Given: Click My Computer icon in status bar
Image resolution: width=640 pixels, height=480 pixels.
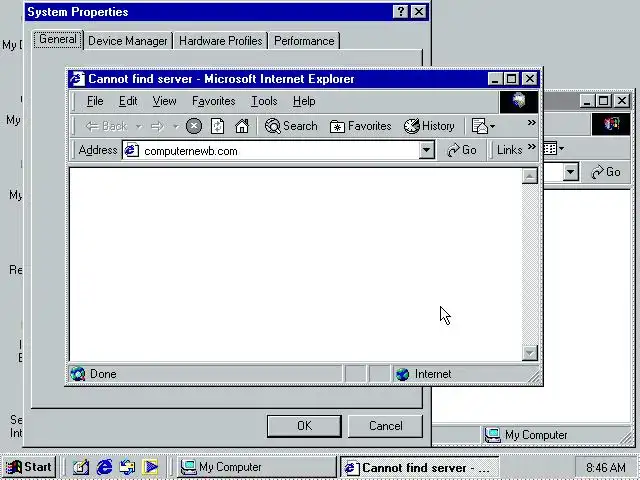Looking at the screenshot, I should [x=492, y=435].
